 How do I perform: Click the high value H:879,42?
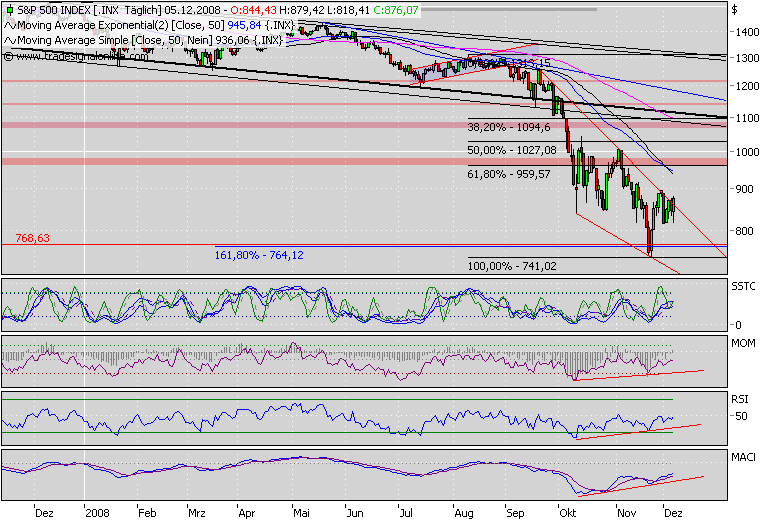click(x=300, y=10)
